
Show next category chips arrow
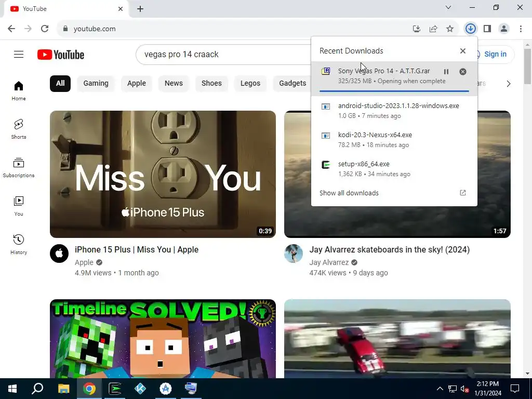(x=508, y=84)
